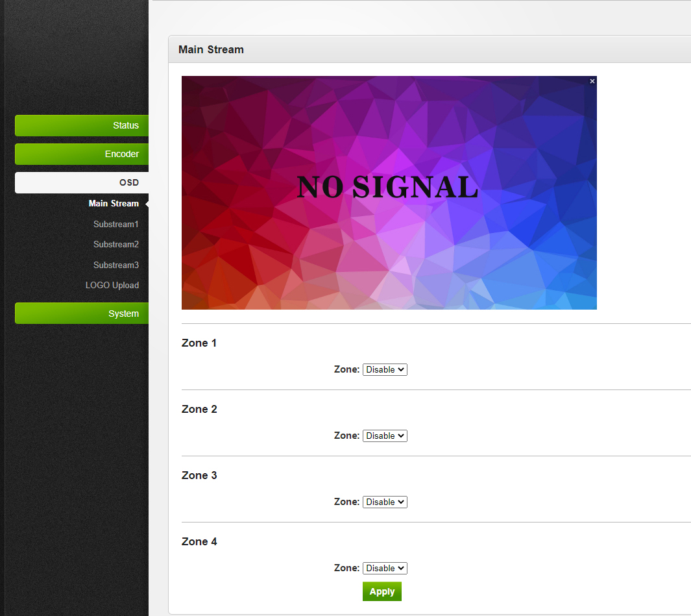Open Substream3 OSD settings
Viewport: 691px width, 616px height.
pyautogui.click(x=116, y=265)
